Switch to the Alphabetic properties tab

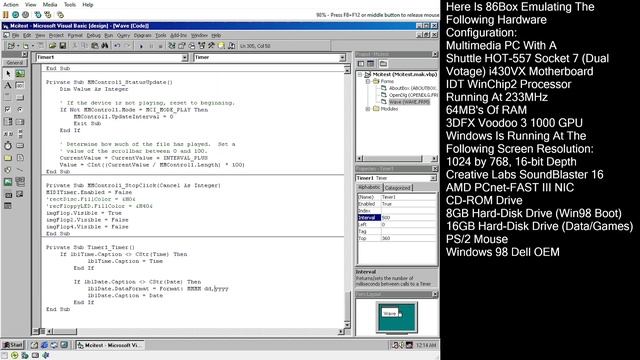[369, 187]
